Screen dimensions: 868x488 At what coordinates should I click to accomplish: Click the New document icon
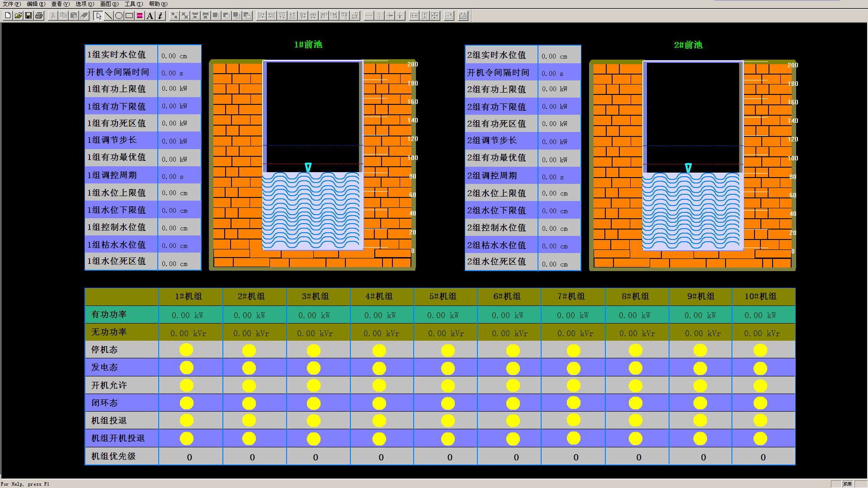(x=8, y=16)
